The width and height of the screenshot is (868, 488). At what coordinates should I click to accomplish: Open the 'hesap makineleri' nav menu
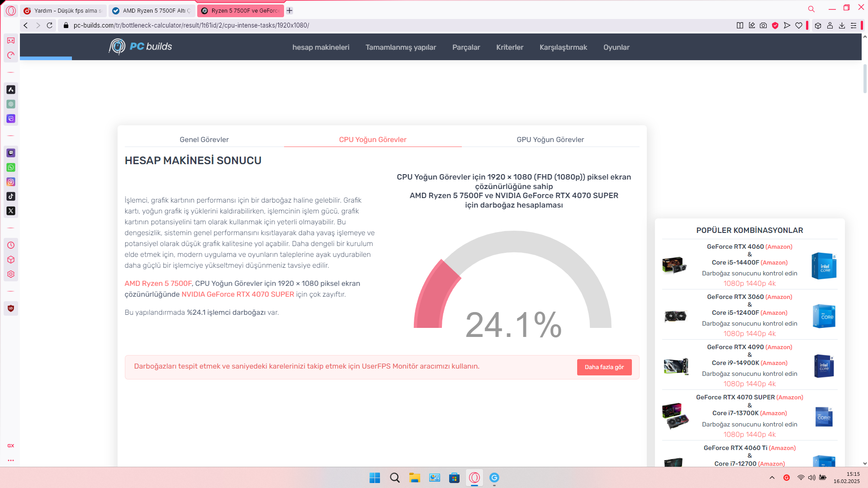(x=321, y=47)
